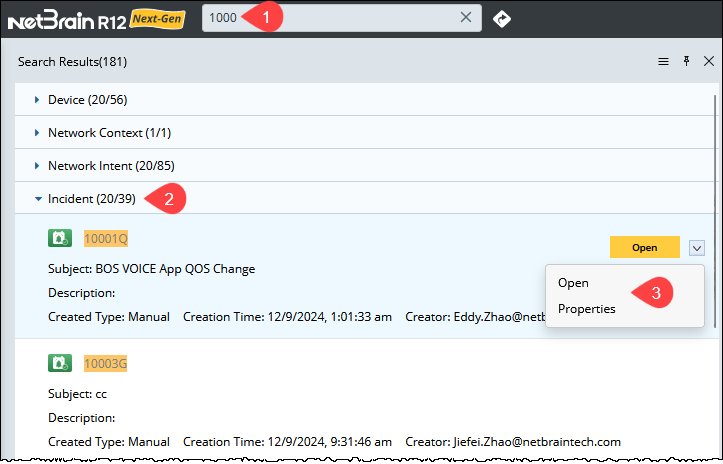This screenshot has height=464, width=723.
Task: Select 'Subject: cc' text
Action: tap(77, 394)
